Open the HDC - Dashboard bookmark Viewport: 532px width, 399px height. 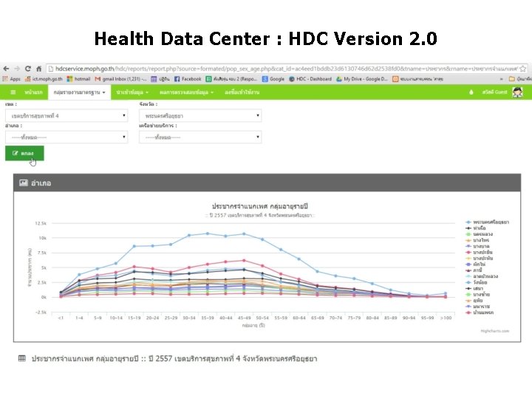[x=310, y=79]
